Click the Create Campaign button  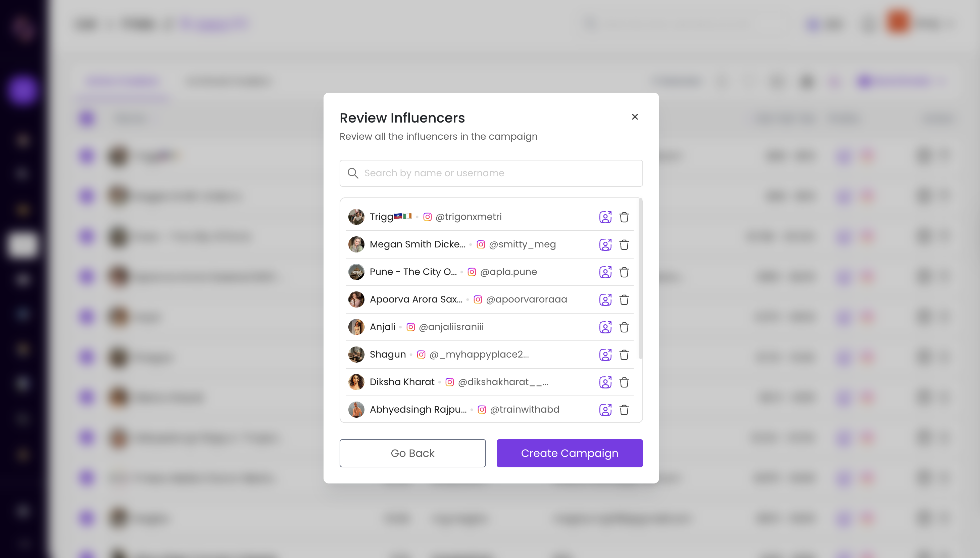coord(569,453)
